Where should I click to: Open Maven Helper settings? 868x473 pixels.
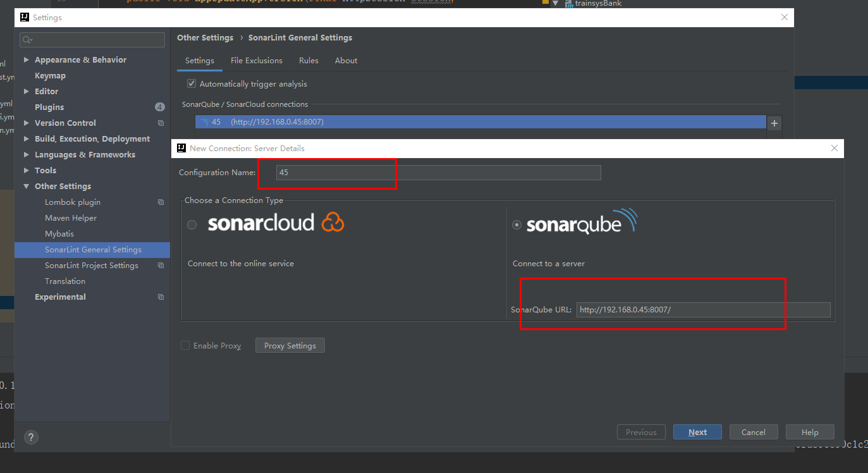71,218
